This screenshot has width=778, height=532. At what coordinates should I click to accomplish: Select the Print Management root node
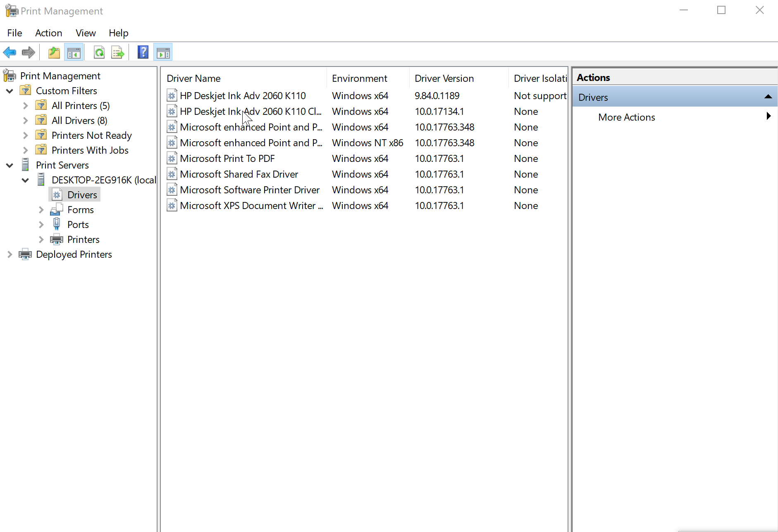click(60, 76)
